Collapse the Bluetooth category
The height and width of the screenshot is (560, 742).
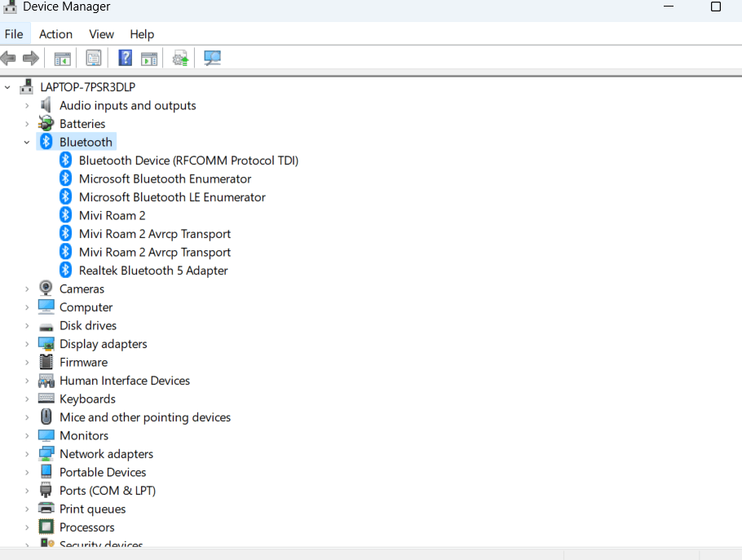click(x=27, y=141)
